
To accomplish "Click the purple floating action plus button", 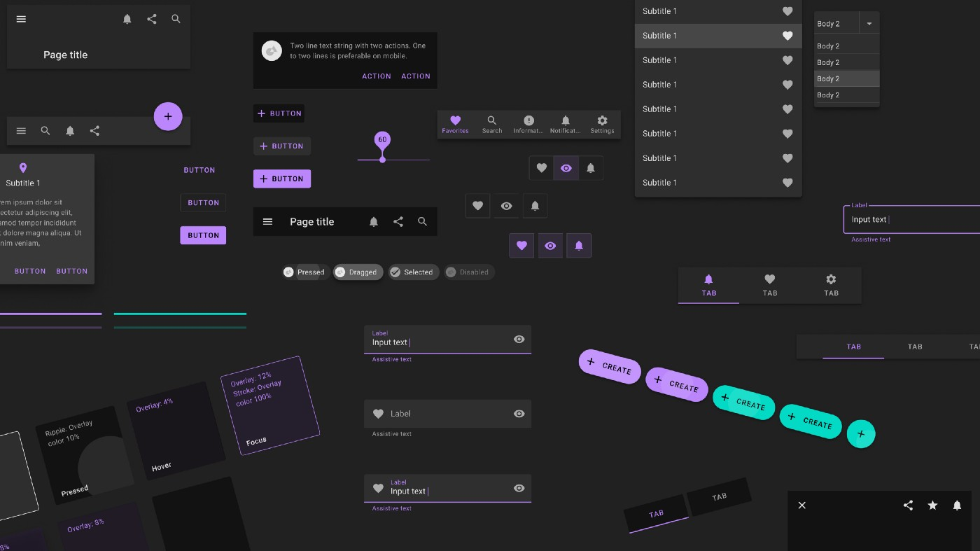I will [x=168, y=116].
